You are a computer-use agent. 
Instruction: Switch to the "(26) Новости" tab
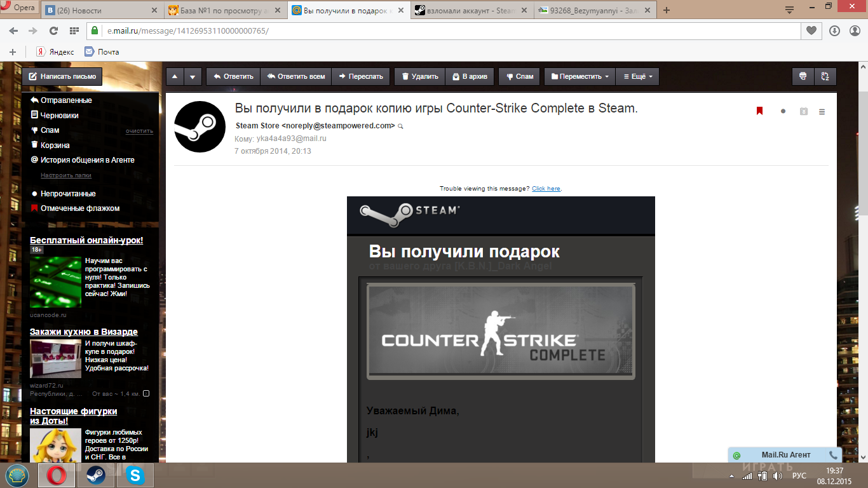coord(102,11)
